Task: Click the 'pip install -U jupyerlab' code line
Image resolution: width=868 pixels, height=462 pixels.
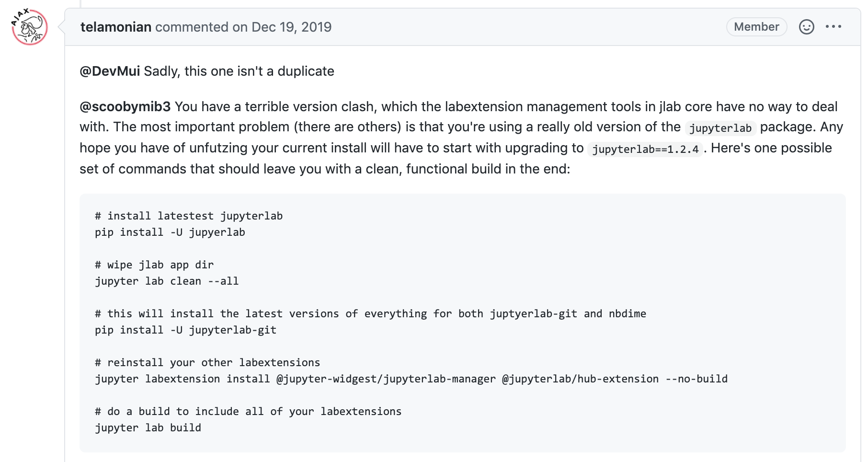Action: point(170,232)
